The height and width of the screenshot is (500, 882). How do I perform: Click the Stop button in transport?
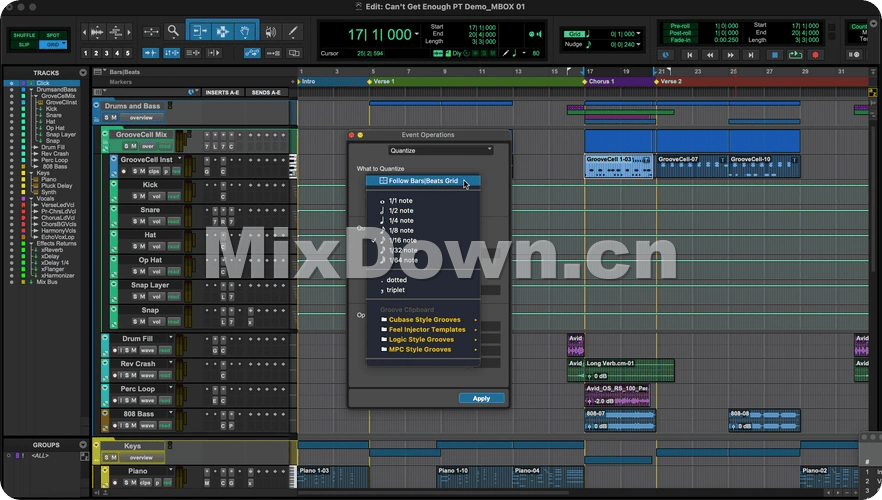pos(775,55)
